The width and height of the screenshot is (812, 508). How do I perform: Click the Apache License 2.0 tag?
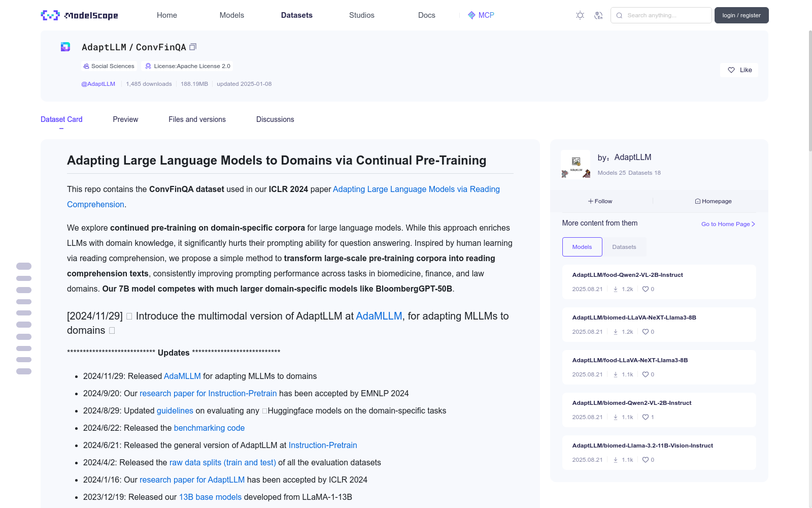click(x=187, y=66)
